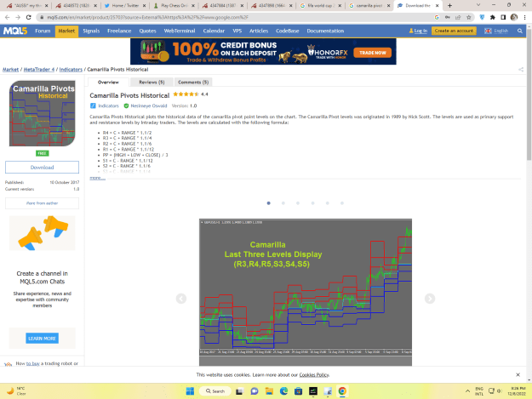Open Freelance in the top navigation
The image size is (532, 399).
pos(119,31)
